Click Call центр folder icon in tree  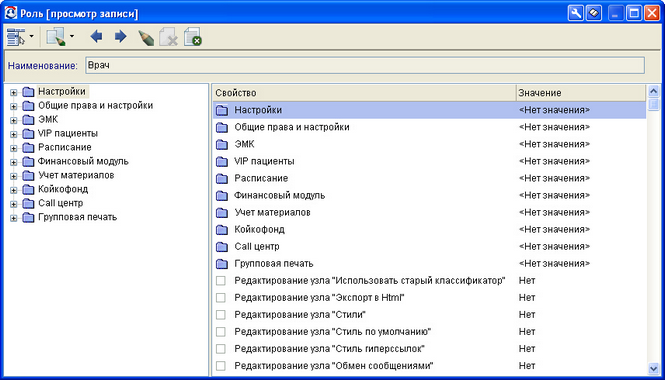[28, 204]
